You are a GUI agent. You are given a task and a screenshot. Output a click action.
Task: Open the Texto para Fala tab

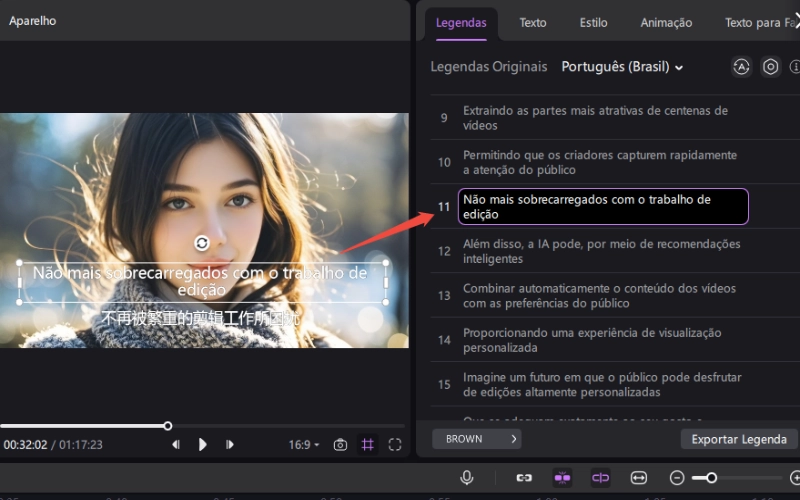click(761, 22)
